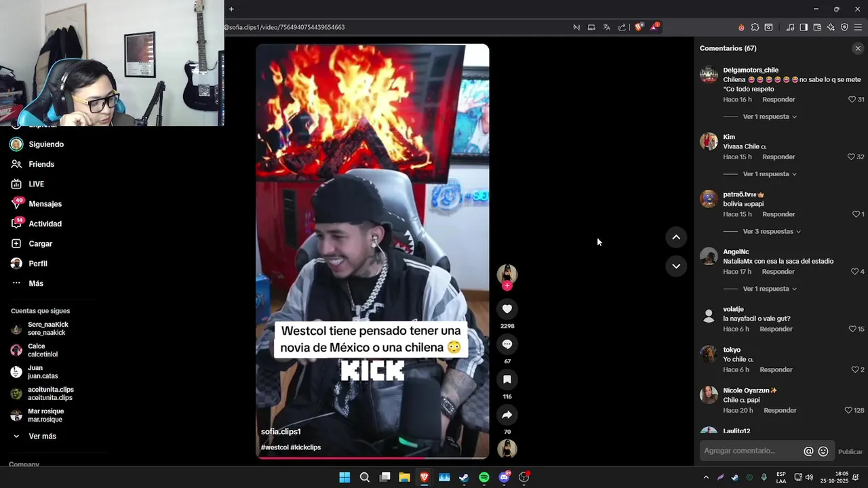
Task: Open Brave Shields lion icon
Action: [639, 27]
